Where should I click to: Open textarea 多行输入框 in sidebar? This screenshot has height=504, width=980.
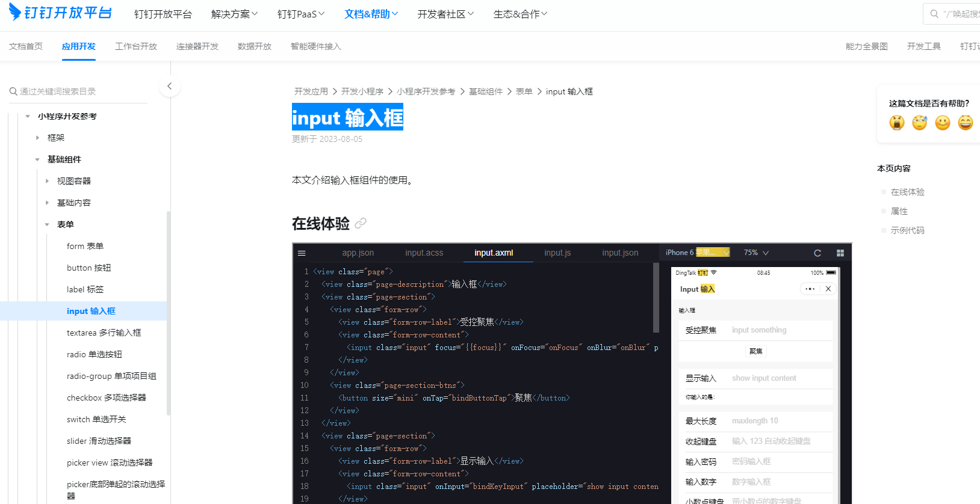104,333
